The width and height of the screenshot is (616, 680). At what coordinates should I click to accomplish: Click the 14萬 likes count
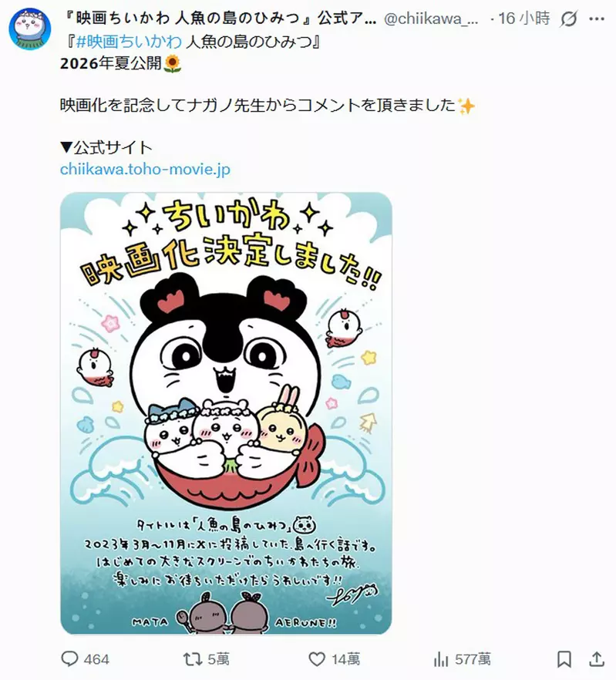345,659
